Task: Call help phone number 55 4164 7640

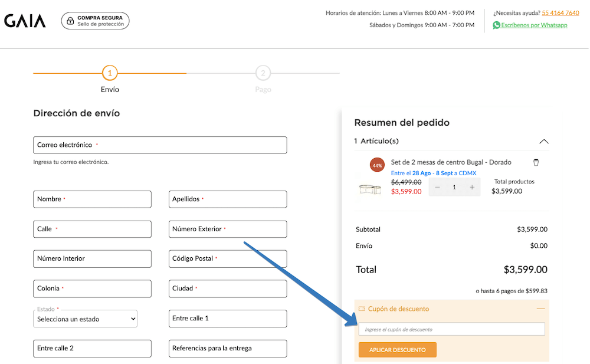Action: tap(560, 13)
